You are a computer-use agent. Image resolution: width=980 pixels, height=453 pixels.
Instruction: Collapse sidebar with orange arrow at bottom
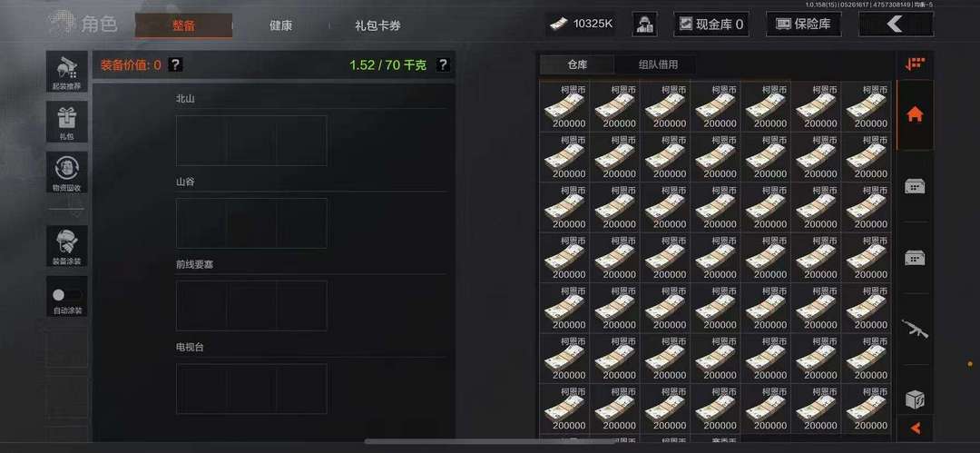coord(915,428)
